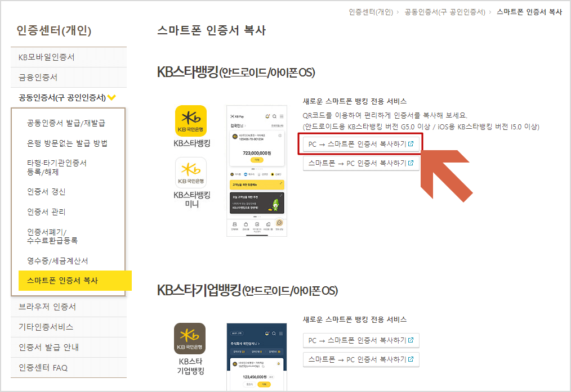The height and width of the screenshot is (392, 571).
Task: Click external-link icon on KB스타뱅킹 PC → 스마트폰 button
Action: [411, 144]
